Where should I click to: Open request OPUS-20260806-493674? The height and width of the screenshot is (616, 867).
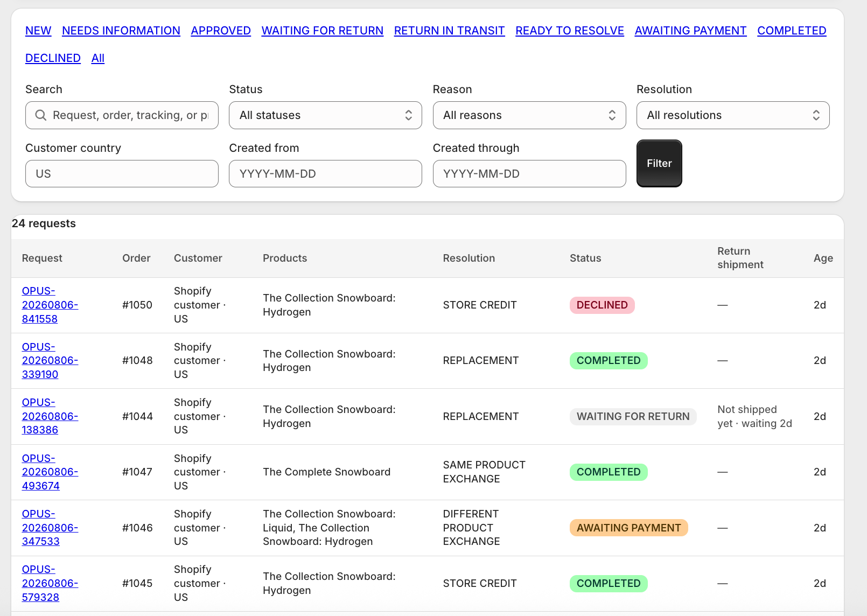coord(50,472)
